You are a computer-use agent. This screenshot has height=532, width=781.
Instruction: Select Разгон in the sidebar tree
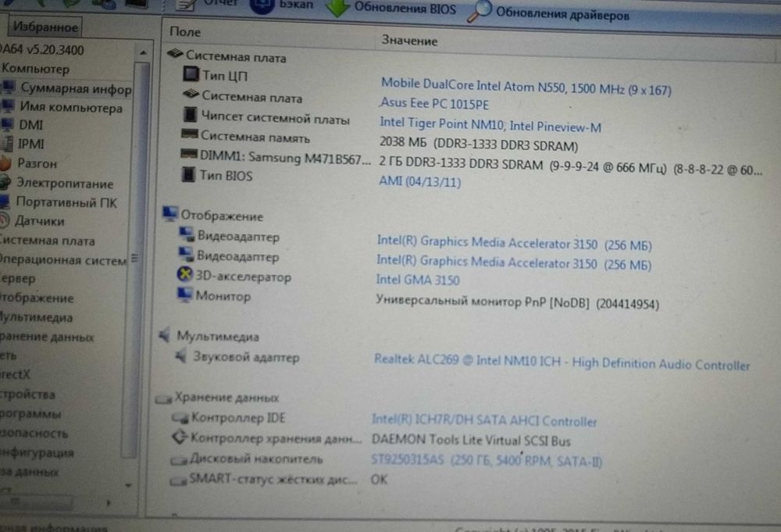(x=37, y=163)
